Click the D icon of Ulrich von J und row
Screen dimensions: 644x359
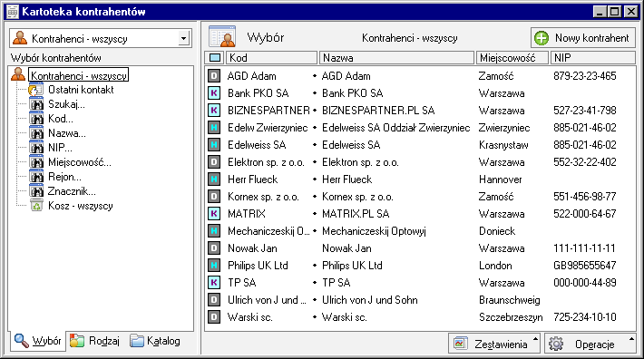click(x=213, y=300)
